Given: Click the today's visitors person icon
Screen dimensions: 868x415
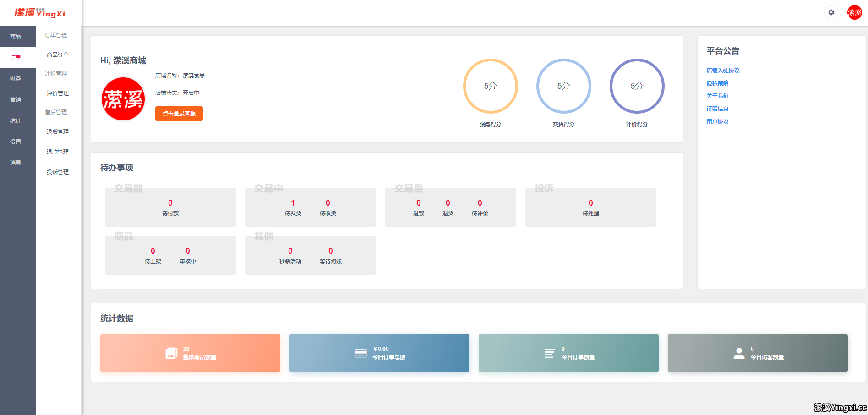Looking at the screenshot, I should (x=738, y=353).
